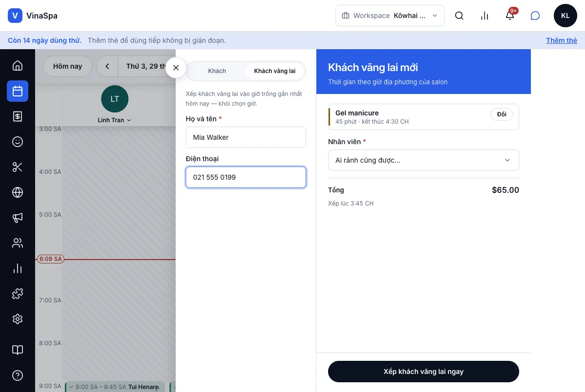Focus the Điện thoại phone field
Viewport: 585px width, 392px height.
pos(246,177)
